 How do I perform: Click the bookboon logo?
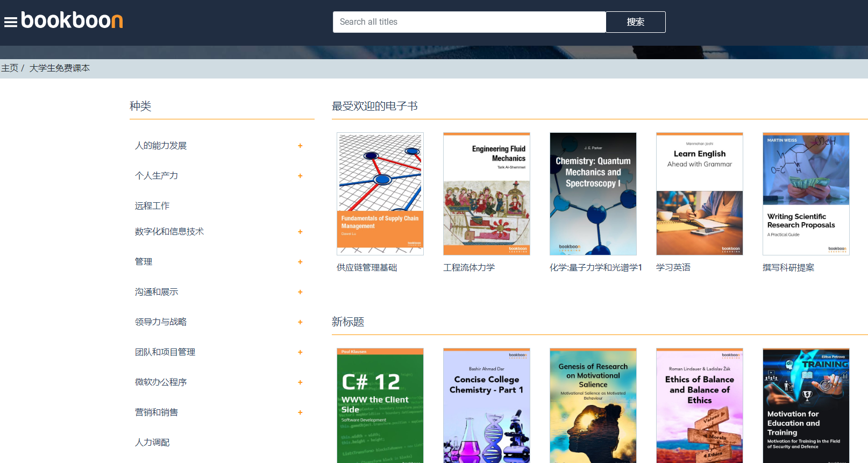(72, 20)
